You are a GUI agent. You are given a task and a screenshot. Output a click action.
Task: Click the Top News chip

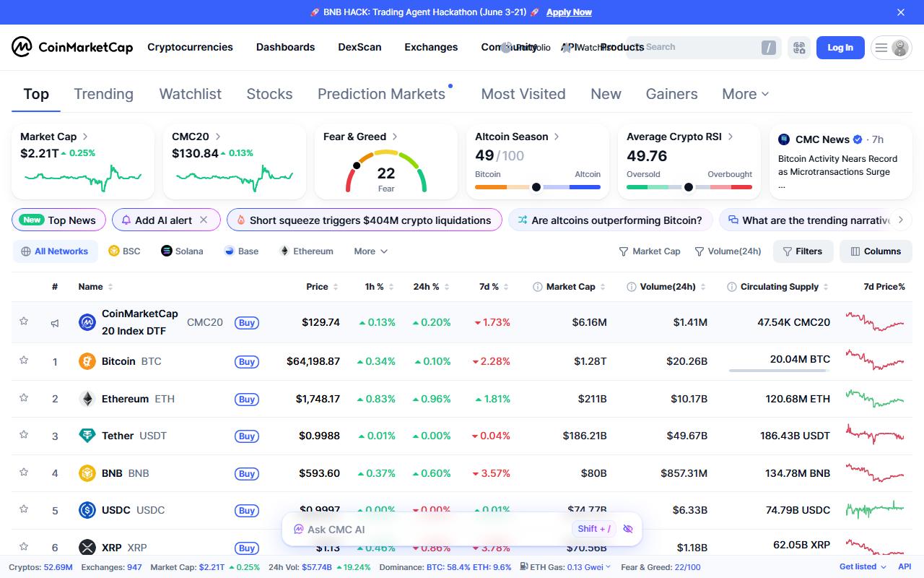point(58,220)
